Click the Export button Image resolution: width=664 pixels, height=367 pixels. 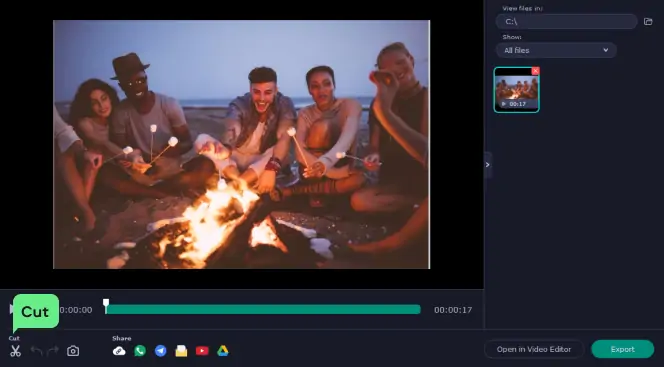[622, 349]
